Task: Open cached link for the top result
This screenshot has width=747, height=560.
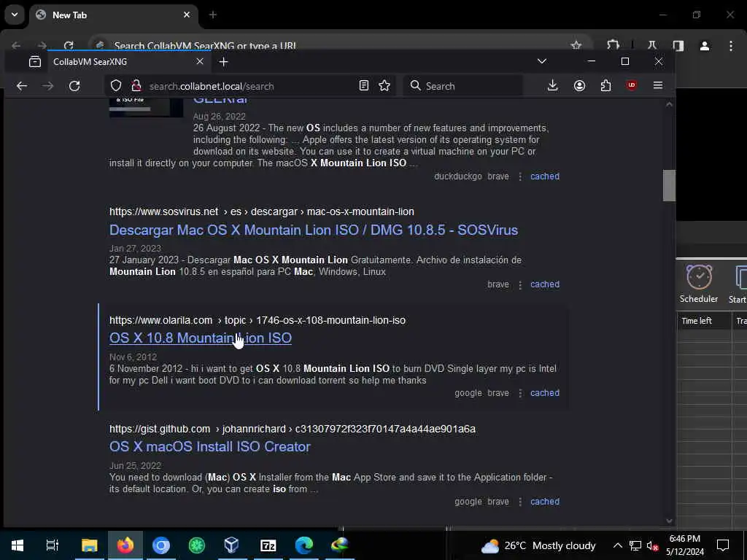Action: pyautogui.click(x=544, y=176)
